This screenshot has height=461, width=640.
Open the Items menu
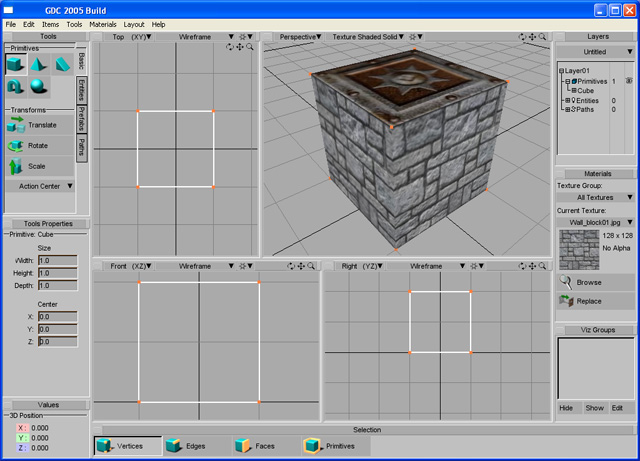pyautogui.click(x=50, y=24)
